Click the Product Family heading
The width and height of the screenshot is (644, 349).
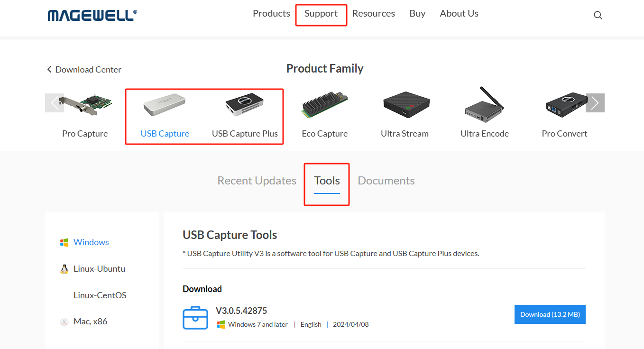325,69
